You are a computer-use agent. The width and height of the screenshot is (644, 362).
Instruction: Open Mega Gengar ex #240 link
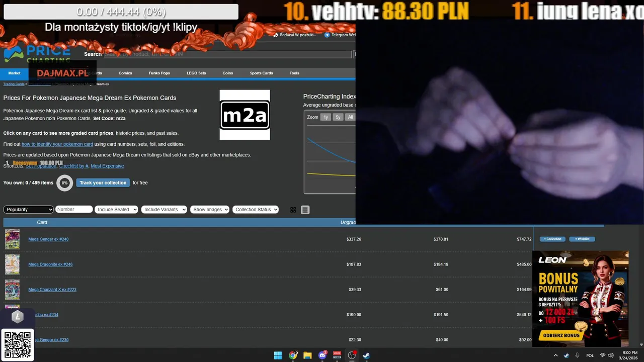pyautogui.click(x=48, y=239)
